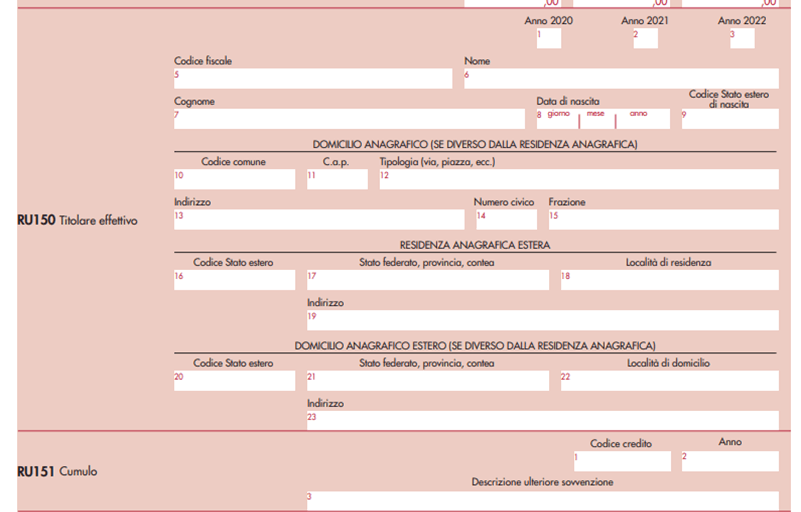801x512 pixels.
Task: Focus the Cognome text field
Action: [x=349, y=119]
